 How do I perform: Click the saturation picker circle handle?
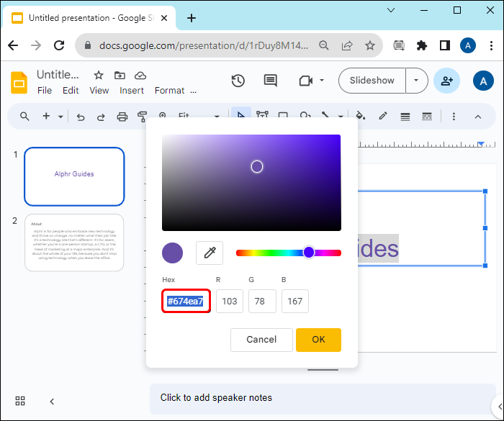pos(257,166)
